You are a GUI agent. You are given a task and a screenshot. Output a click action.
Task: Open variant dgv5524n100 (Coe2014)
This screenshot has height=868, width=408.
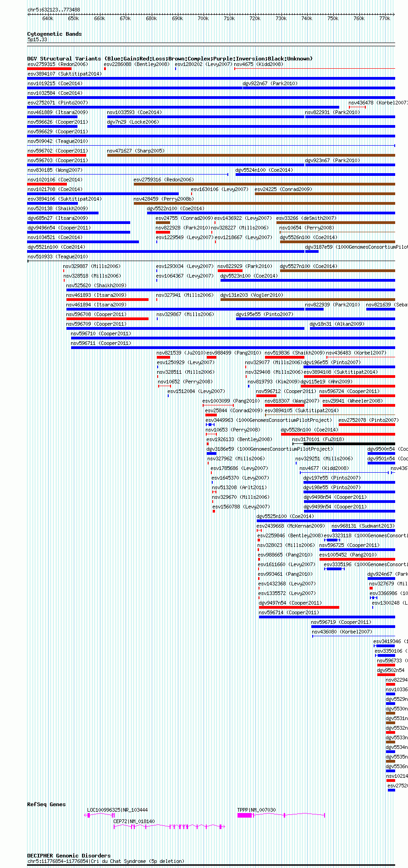[x=264, y=170]
